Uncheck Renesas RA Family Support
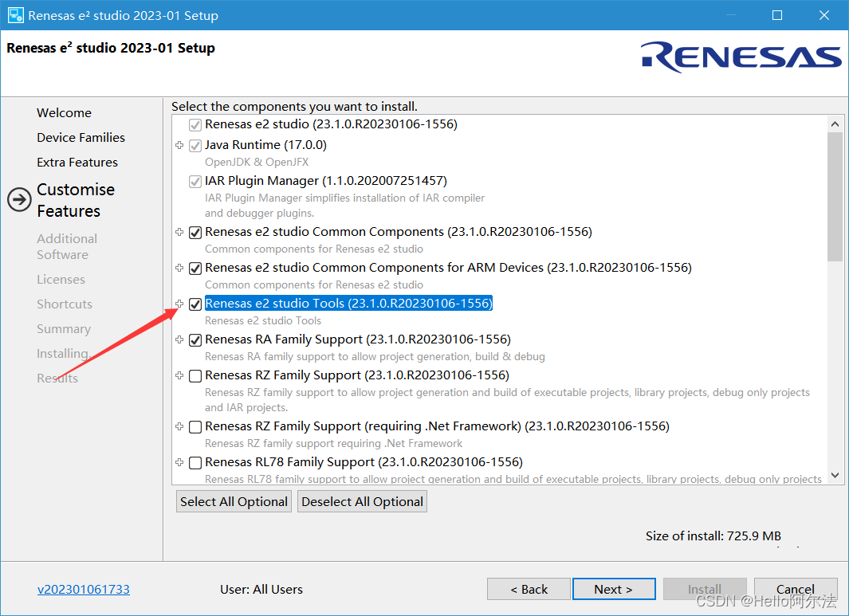This screenshot has width=849, height=616. click(x=195, y=340)
